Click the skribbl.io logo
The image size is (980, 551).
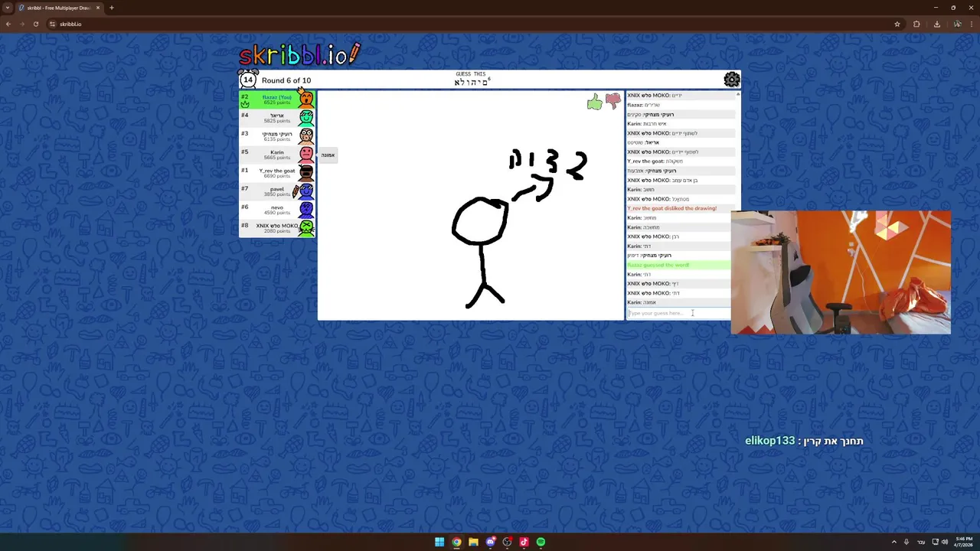299,55
